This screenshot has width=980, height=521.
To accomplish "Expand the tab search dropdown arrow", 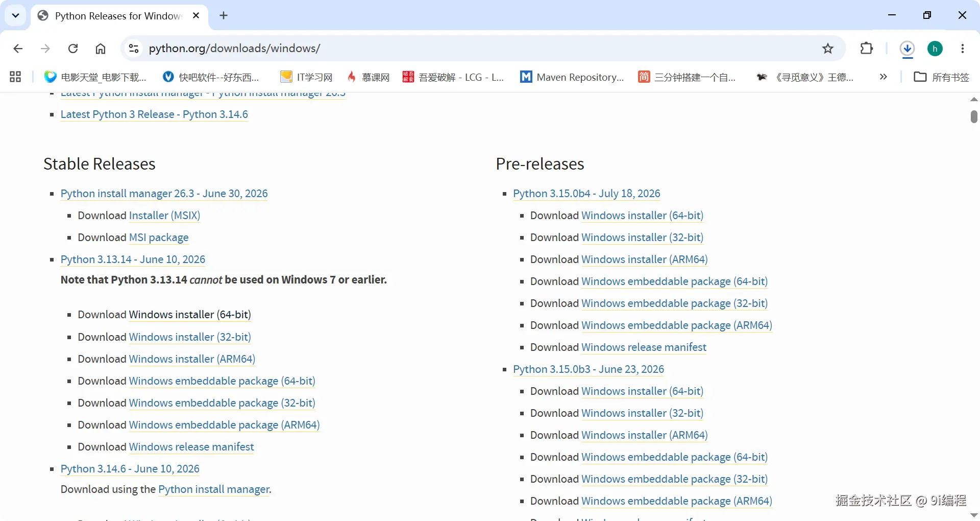I will coord(15,16).
